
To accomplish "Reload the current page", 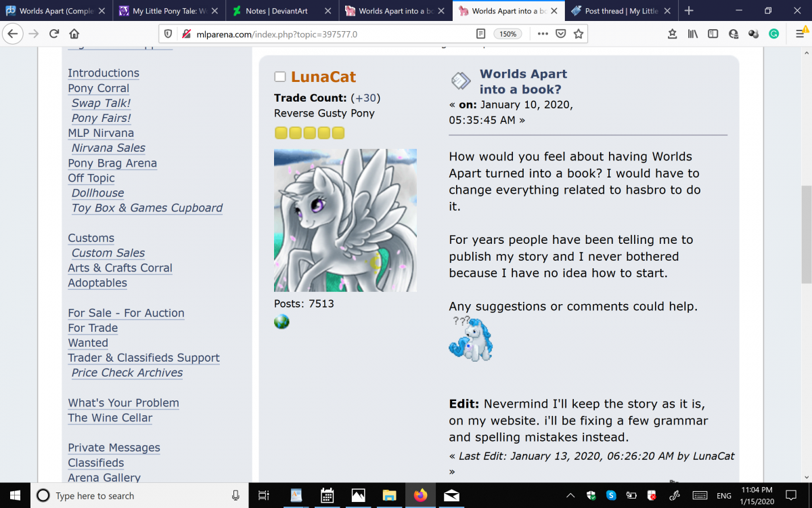I will pos(53,34).
